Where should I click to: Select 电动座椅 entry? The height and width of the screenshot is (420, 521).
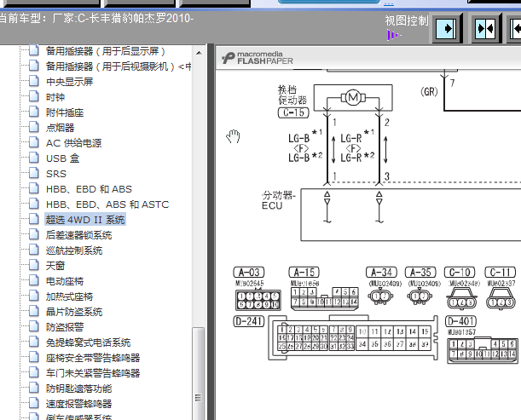[x=65, y=281]
